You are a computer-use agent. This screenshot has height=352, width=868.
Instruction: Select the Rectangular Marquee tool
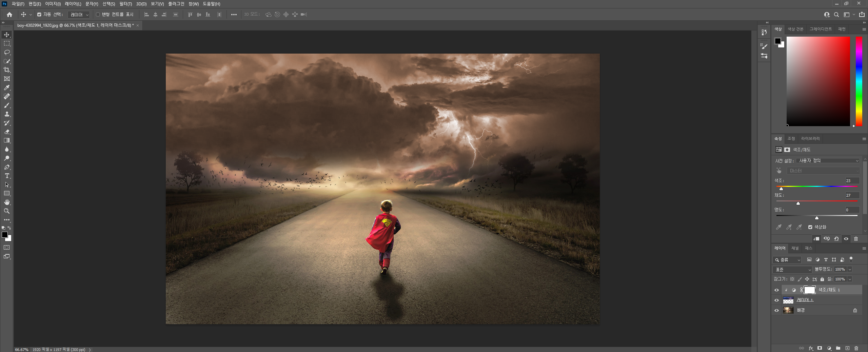(x=7, y=43)
